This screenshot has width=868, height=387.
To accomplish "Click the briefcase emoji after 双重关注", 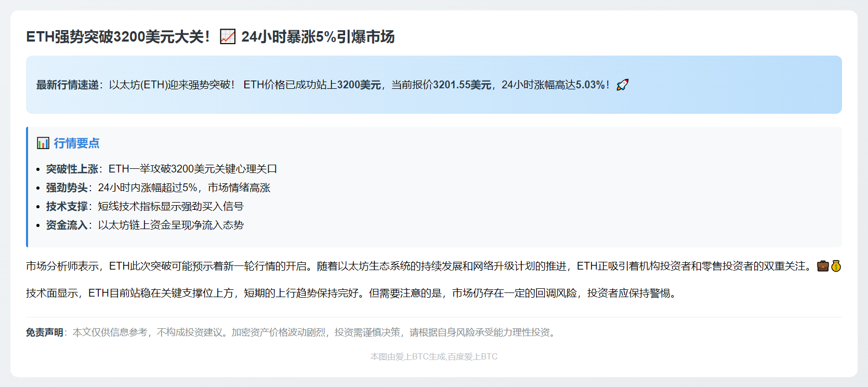I will tap(823, 266).
